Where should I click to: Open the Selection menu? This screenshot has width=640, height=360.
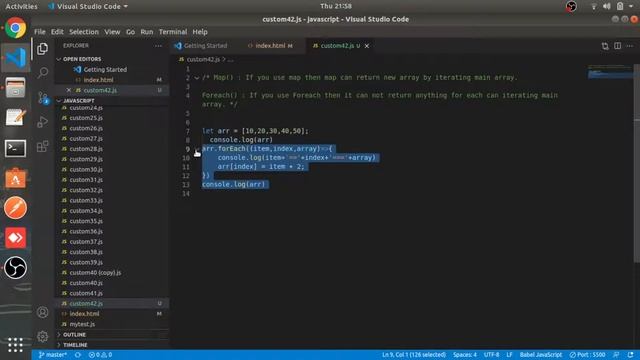(x=84, y=32)
